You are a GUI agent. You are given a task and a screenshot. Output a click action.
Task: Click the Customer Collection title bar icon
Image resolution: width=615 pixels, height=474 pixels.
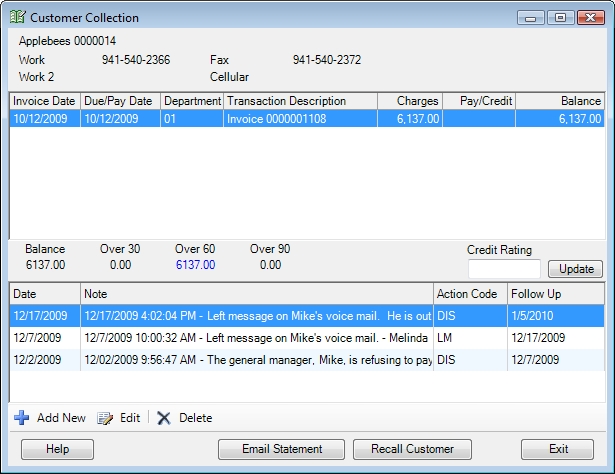[17, 18]
